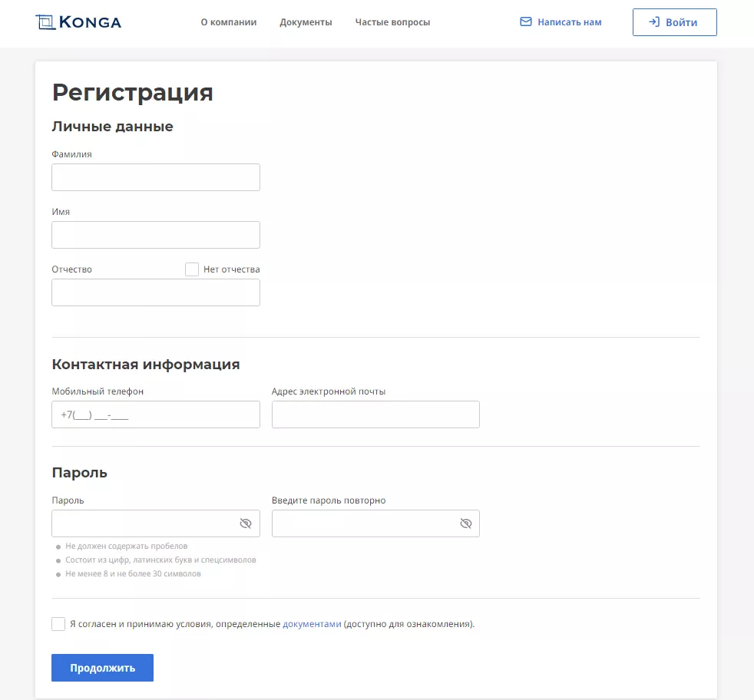Screen dimensions: 754x700
Task: Click the Konga logo icon
Action: click(47, 22)
